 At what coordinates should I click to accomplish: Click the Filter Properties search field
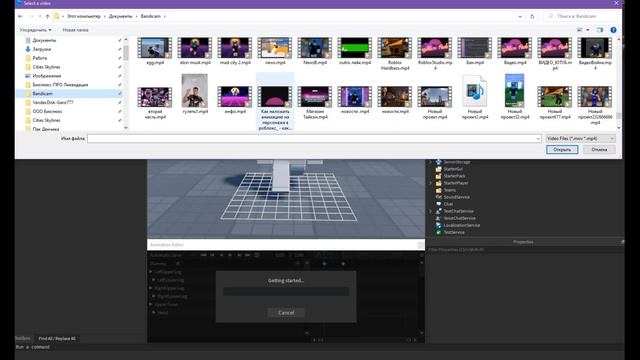pos(526,249)
